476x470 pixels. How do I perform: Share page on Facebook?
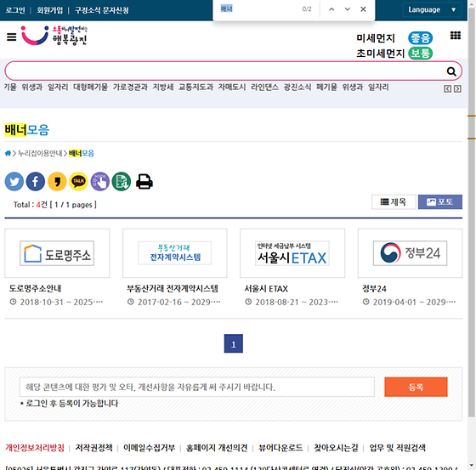pos(36,182)
